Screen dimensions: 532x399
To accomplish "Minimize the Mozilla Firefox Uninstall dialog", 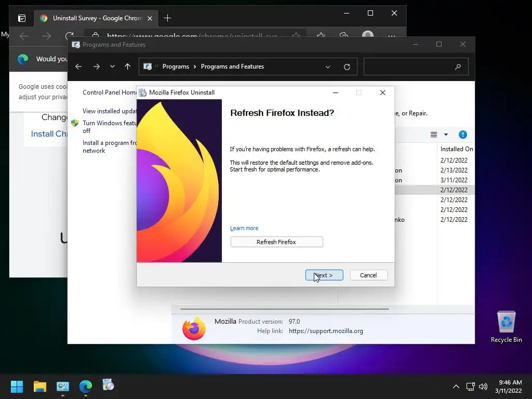I will 335,92.
